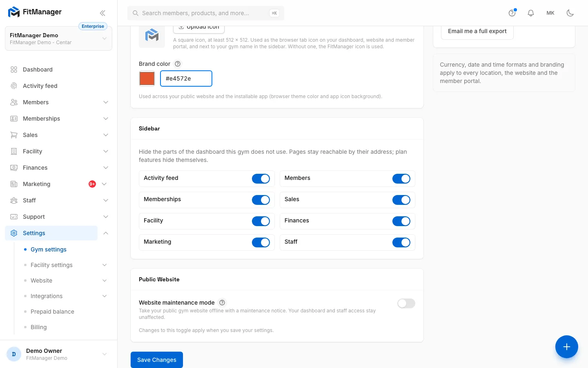The image size is (588, 368).
Task: Open the help center question mark icon
Action: (x=512, y=13)
